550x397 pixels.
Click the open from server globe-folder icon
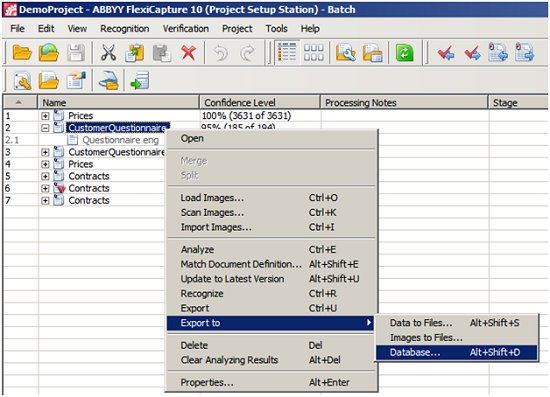(48, 53)
